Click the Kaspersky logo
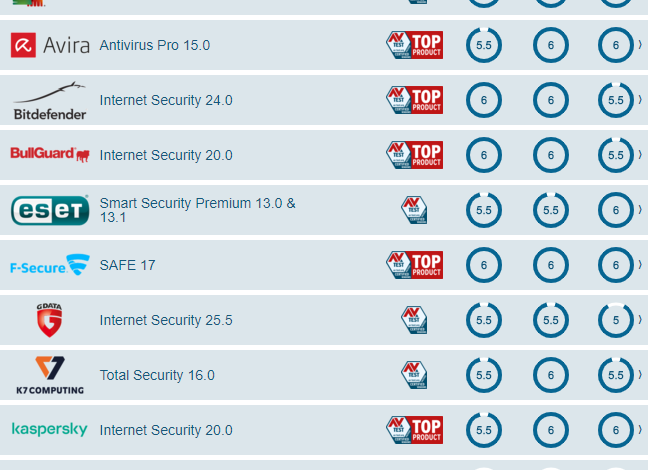Image resolution: width=659 pixels, height=470 pixels. [50, 430]
